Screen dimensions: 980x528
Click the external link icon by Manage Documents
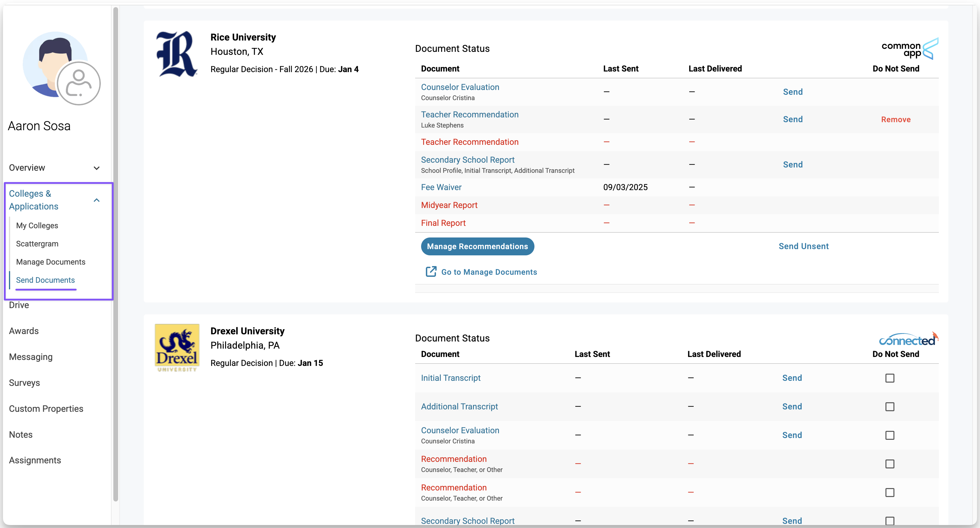coord(431,271)
